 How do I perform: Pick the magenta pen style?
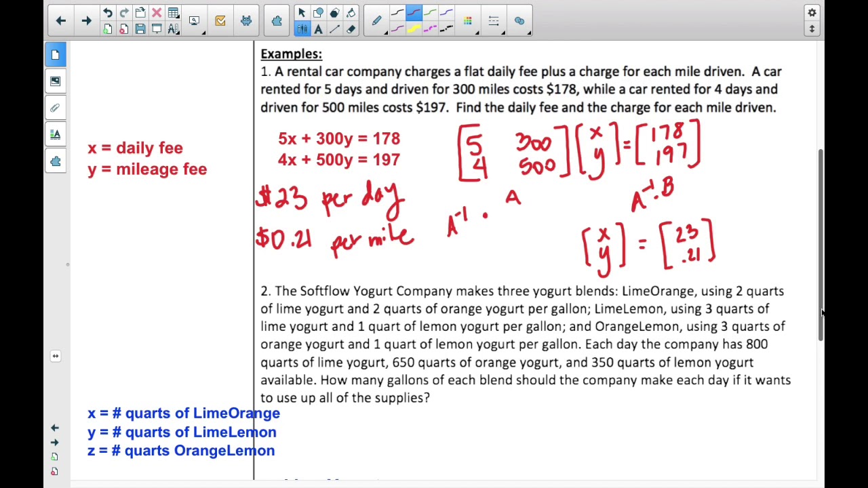click(397, 29)
